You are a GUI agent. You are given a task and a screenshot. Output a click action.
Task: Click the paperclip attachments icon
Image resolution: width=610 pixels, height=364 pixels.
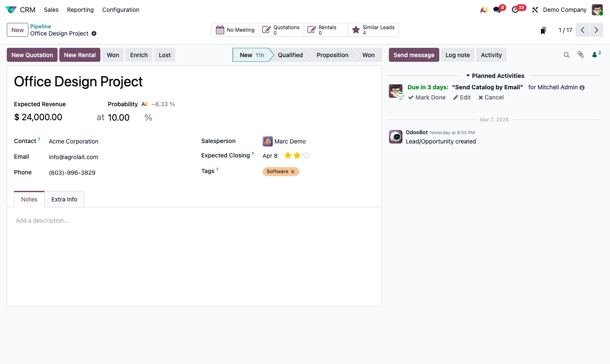(x=581, y=55)
